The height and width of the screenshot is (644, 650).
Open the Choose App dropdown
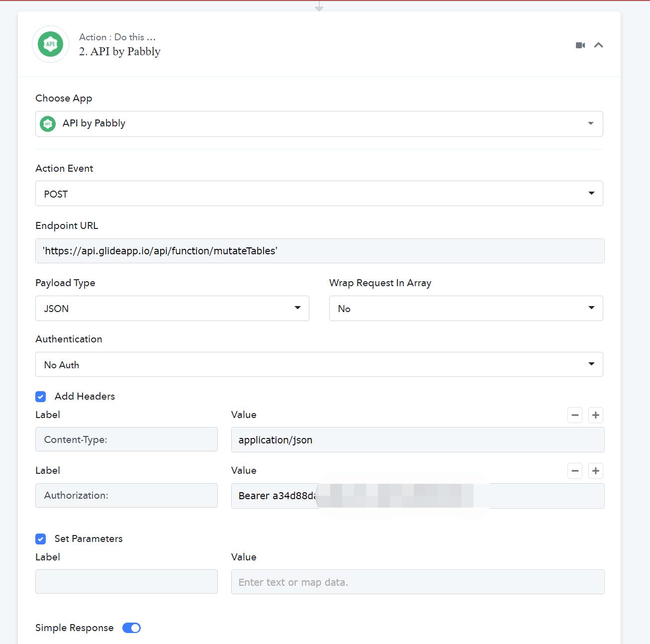tap(319, 124)
